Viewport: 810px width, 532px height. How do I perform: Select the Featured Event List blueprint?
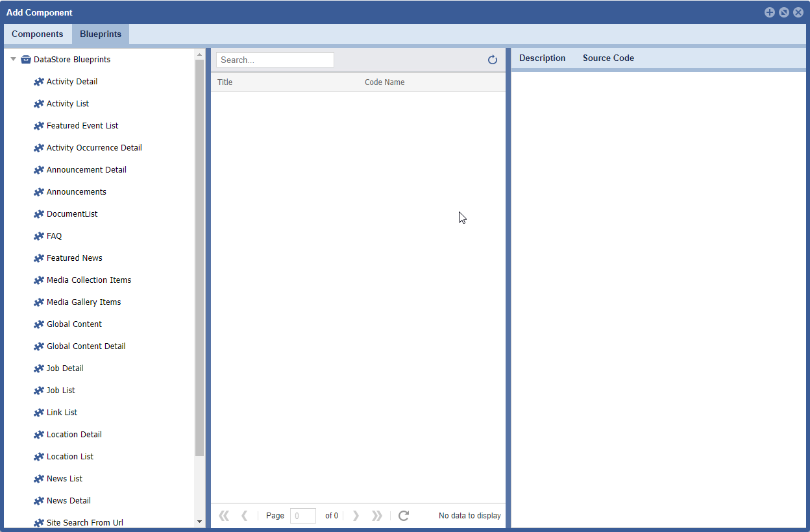82,126
